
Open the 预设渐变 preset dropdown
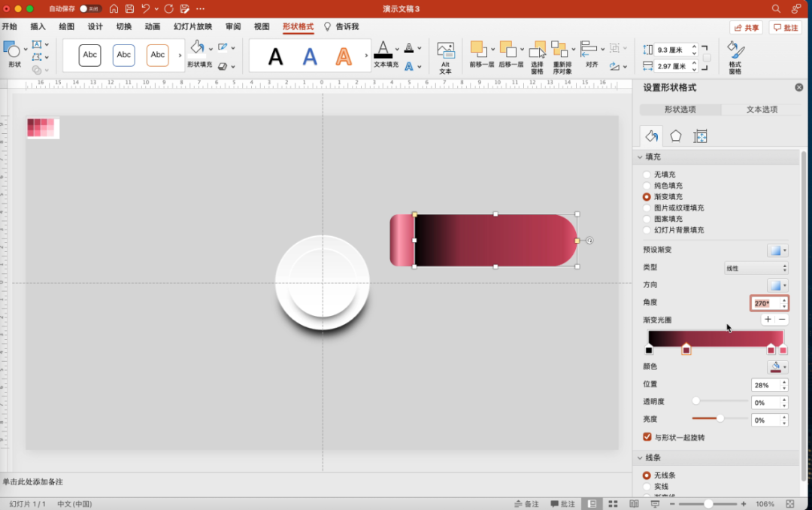pos(777,250)
